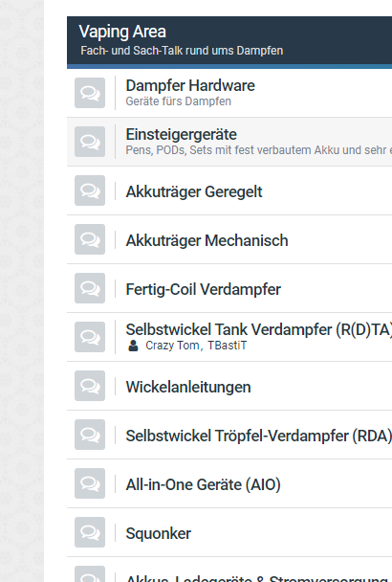Click the forum icon beside Fertig-Coil Verdampfer
The image size is (392, 582).
click(90, 288)
